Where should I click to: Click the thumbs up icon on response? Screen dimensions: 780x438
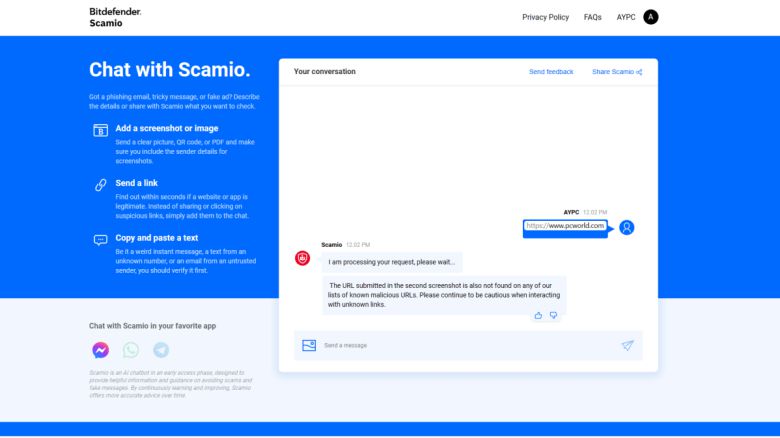pyautogui.click(x=538, y=315)
